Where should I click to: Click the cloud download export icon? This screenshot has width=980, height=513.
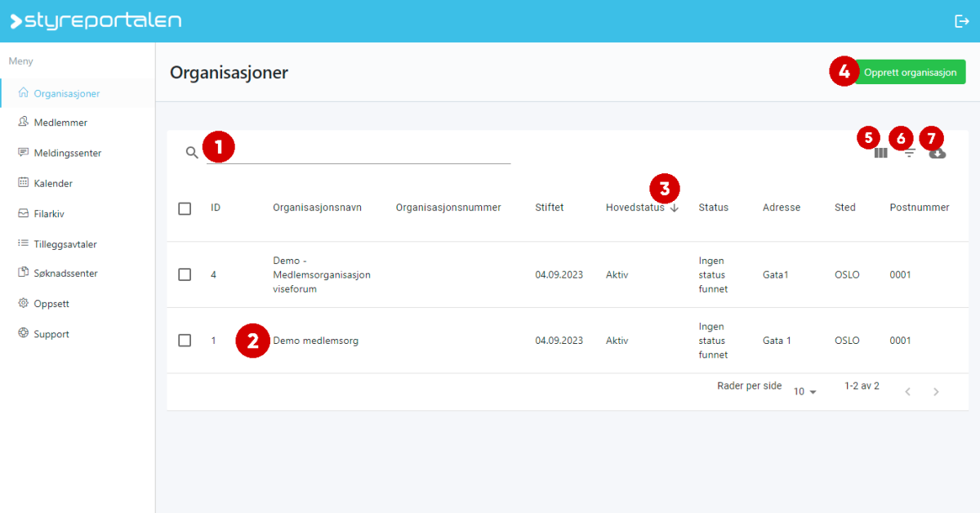(938, 153)
